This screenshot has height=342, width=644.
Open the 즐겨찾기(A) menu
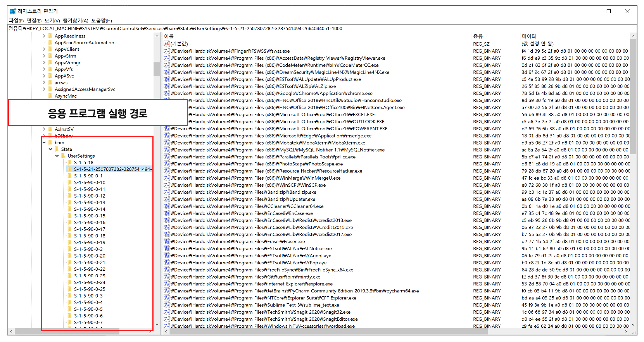coord(76,21)
